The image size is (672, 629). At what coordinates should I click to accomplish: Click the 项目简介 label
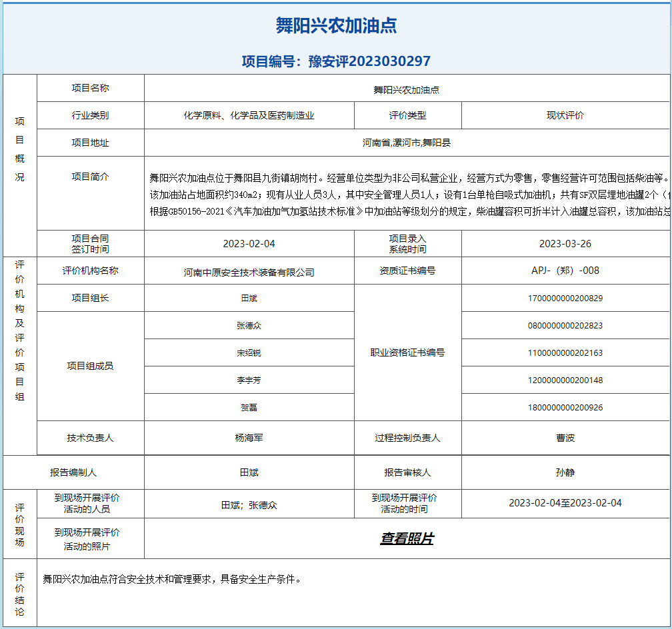[91, 177]
